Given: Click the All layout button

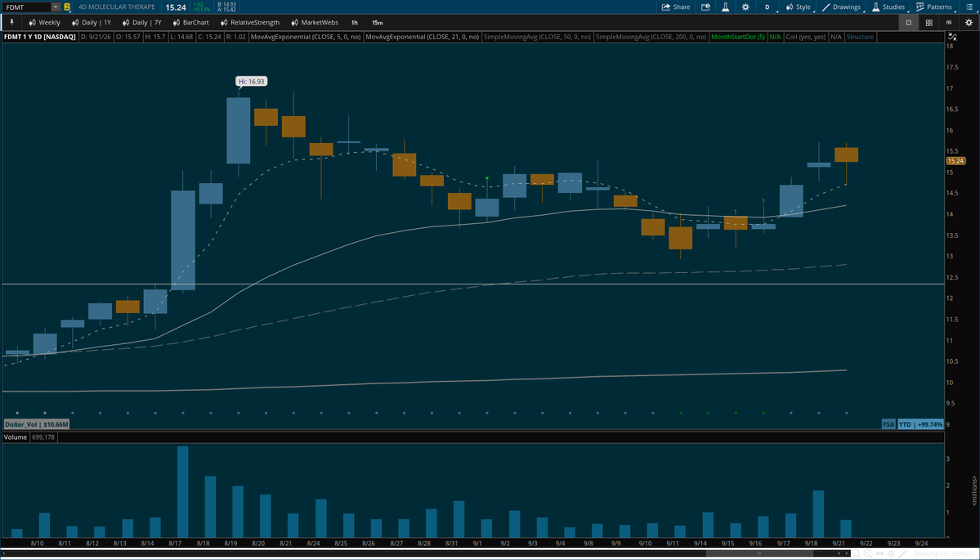Looking at the screenshot, I should point(949,23).
